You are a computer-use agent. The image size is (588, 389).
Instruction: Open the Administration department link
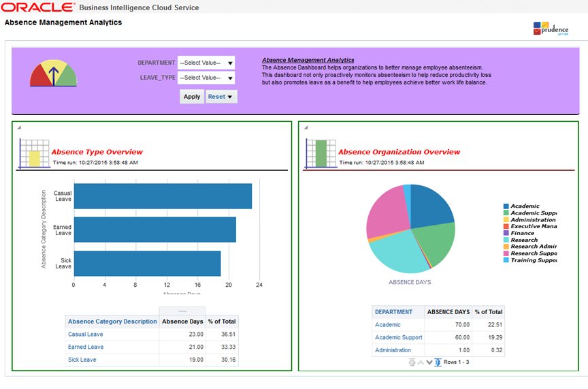(393, 350)
